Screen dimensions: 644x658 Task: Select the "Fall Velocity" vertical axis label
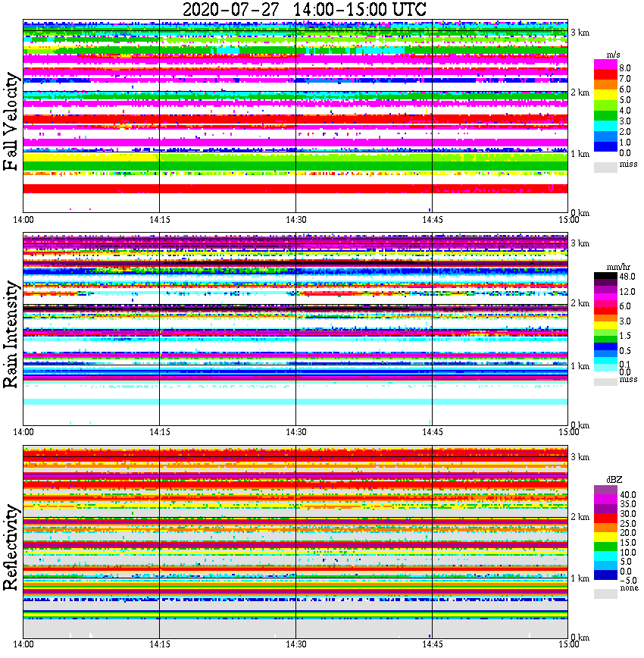11,121
